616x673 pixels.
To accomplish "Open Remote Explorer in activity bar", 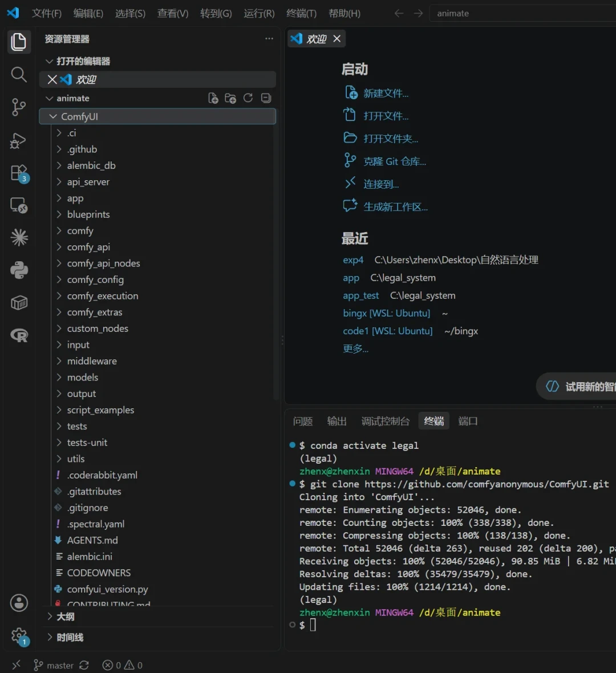I will pyautogui.click(x=18, y=205).
